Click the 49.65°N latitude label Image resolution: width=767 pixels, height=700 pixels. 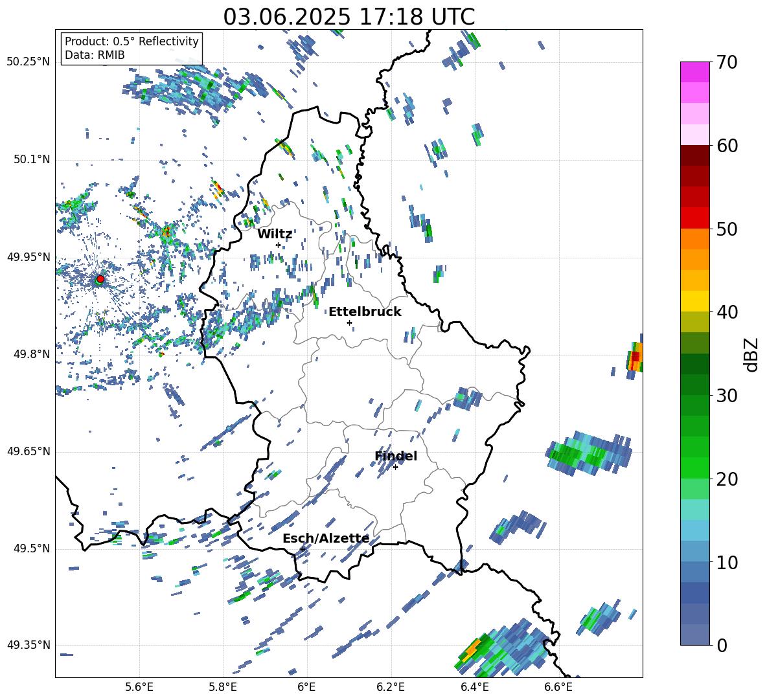pyautogui.click(x=29, y=451)
